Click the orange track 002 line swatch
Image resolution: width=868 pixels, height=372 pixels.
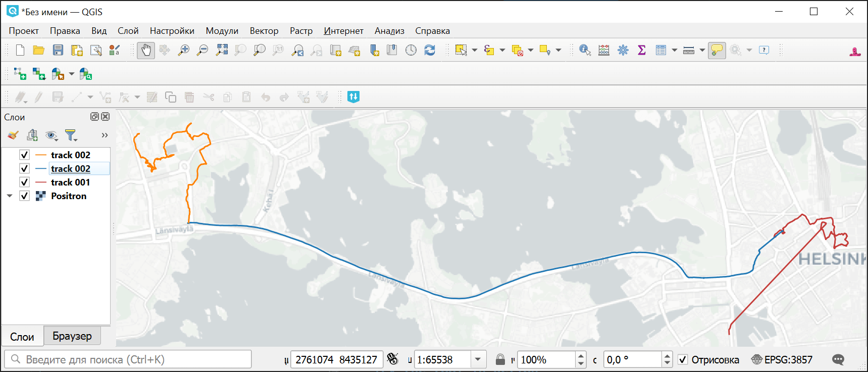(41, 155)
